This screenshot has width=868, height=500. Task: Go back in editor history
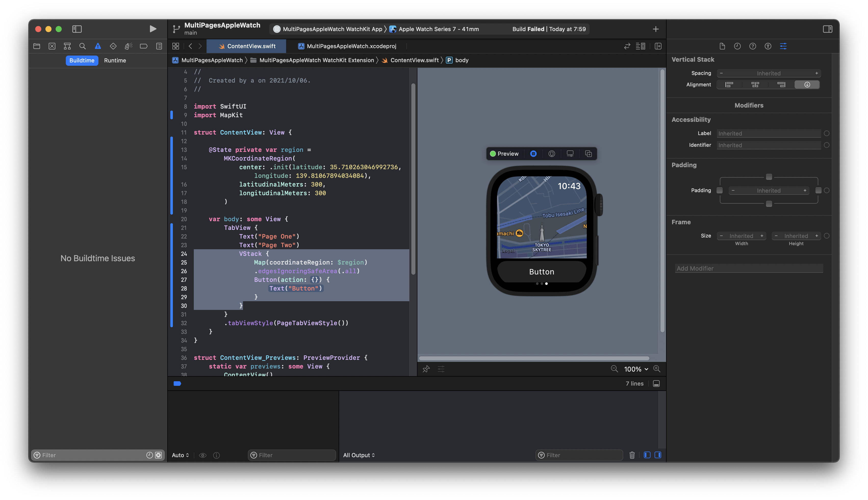pos(190,46)
